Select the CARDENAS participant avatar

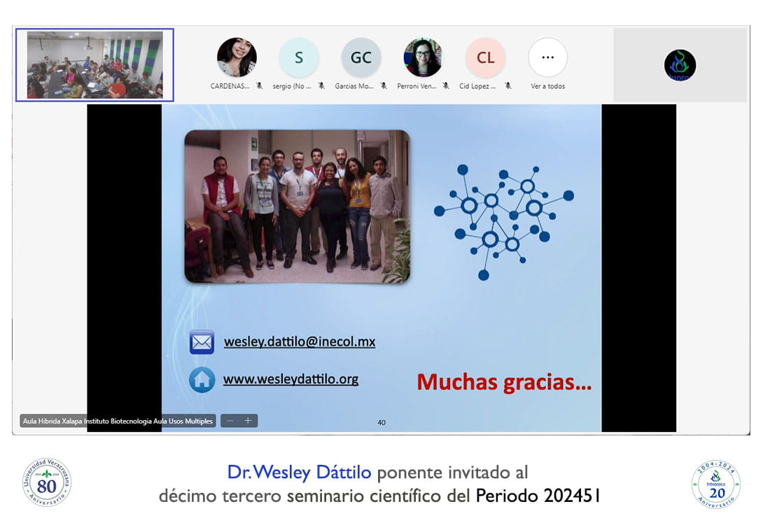pyautogui.click(x=237, y=57)
